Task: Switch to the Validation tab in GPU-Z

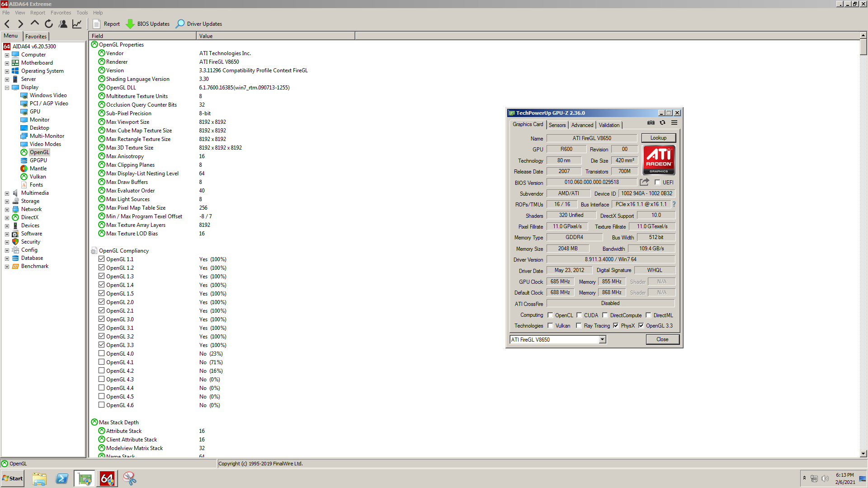Action: (x=609, y=125)
